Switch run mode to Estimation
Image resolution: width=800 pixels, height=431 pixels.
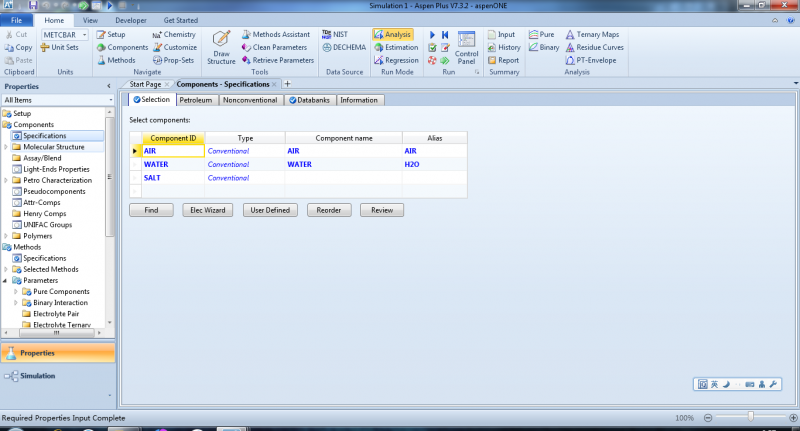[x=396, y=47]
